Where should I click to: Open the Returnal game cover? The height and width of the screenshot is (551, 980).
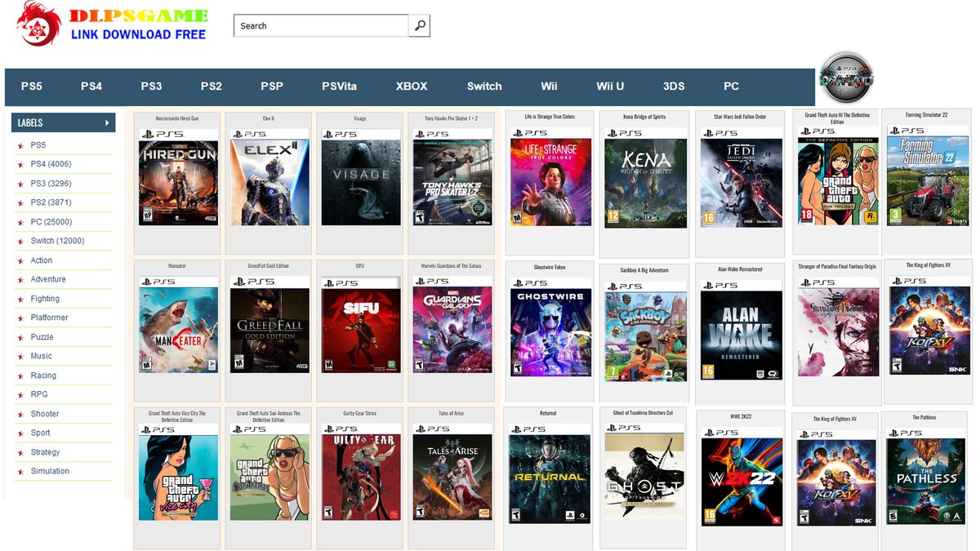coord(549,473)
